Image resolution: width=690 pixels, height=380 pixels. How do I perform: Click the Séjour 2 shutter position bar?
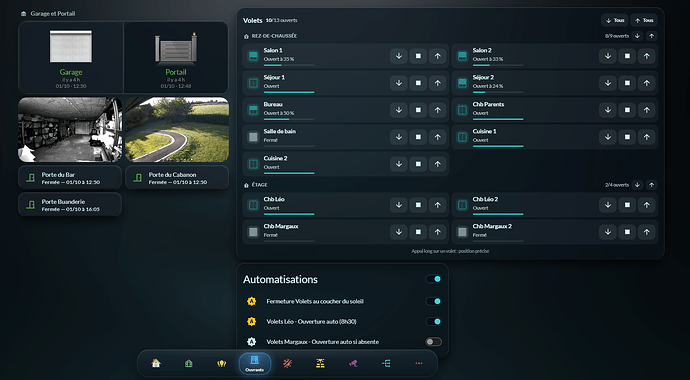498,92
